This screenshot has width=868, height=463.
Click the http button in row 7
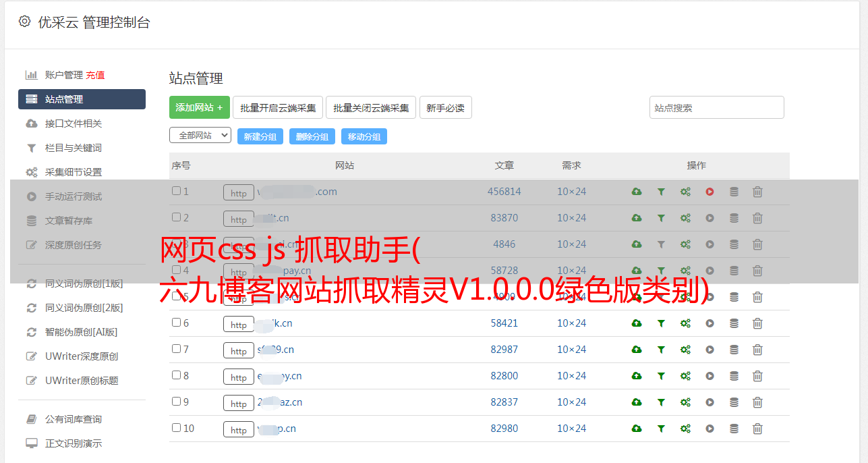pyautogui.click(x=239, y=350)
